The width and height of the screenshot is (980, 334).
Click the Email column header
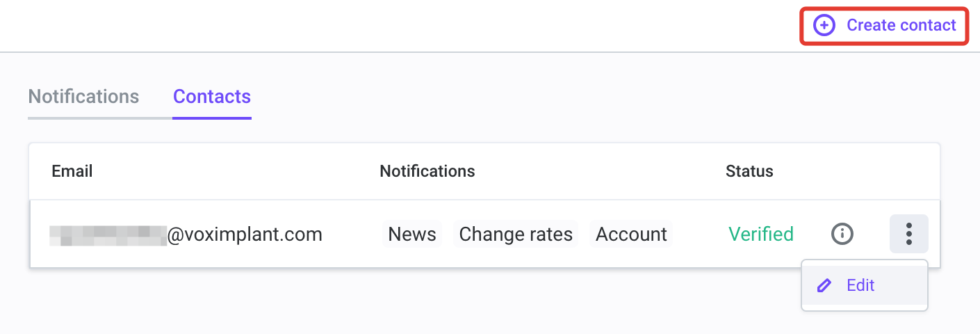(72, 171)
